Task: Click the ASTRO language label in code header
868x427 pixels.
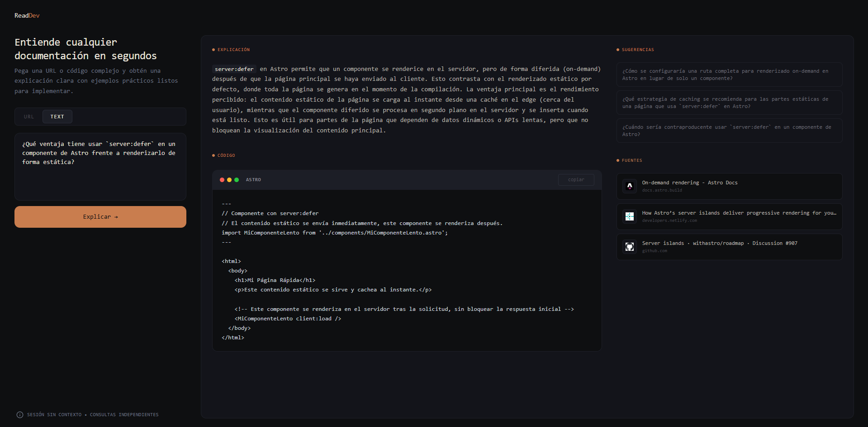Action: (x=253, y=180)
